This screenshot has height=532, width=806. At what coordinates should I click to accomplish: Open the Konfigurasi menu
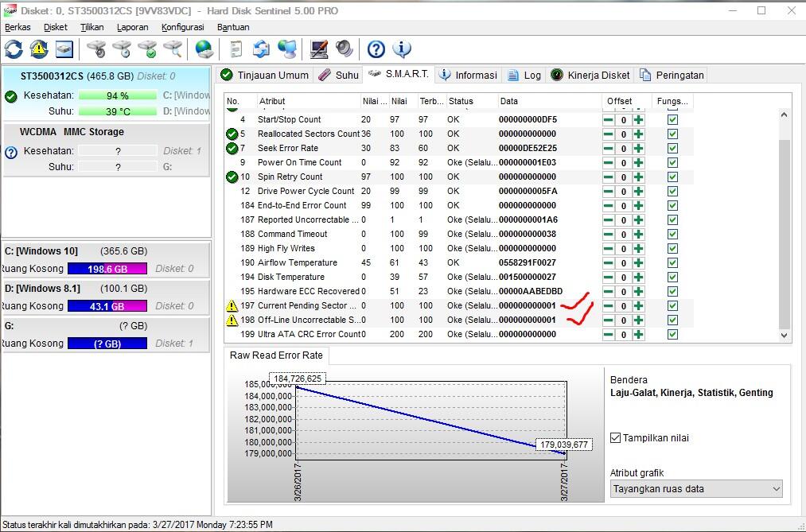click(183, 27)
